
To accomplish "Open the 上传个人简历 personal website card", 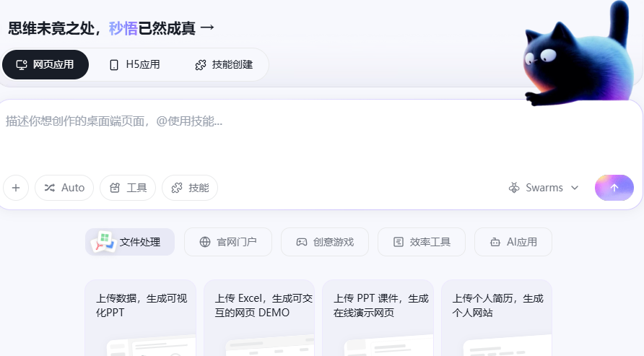I will pos(497,318).
